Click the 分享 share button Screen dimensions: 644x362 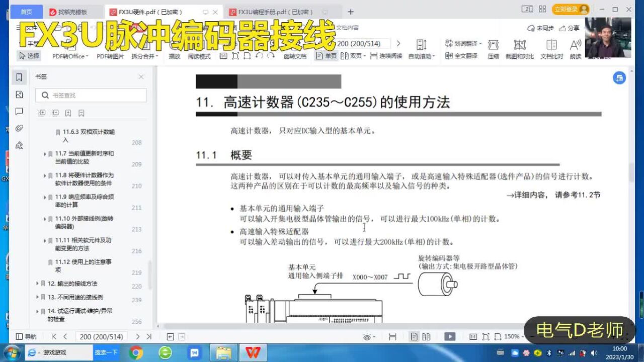coord(570,28)
